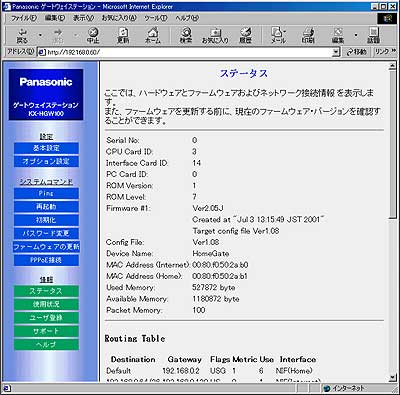
Task: Open the ツール(T) menu
Action: (156, 18)
